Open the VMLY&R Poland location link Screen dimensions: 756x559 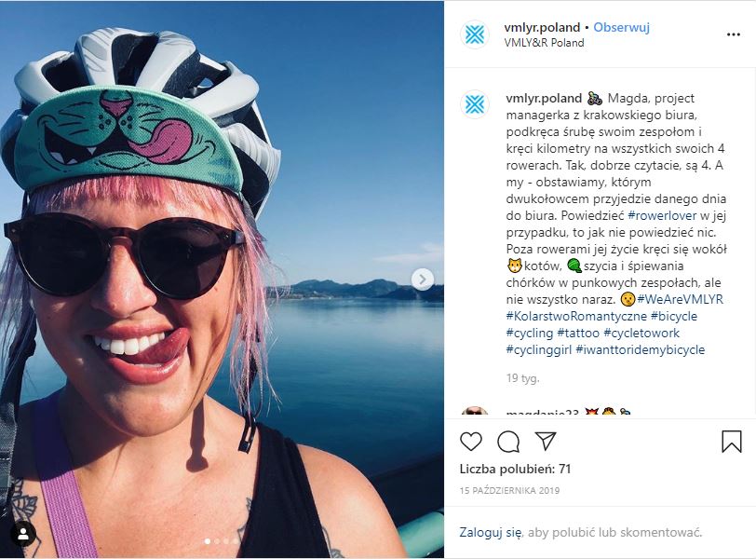pyautogui.click(x=545, y=43)
